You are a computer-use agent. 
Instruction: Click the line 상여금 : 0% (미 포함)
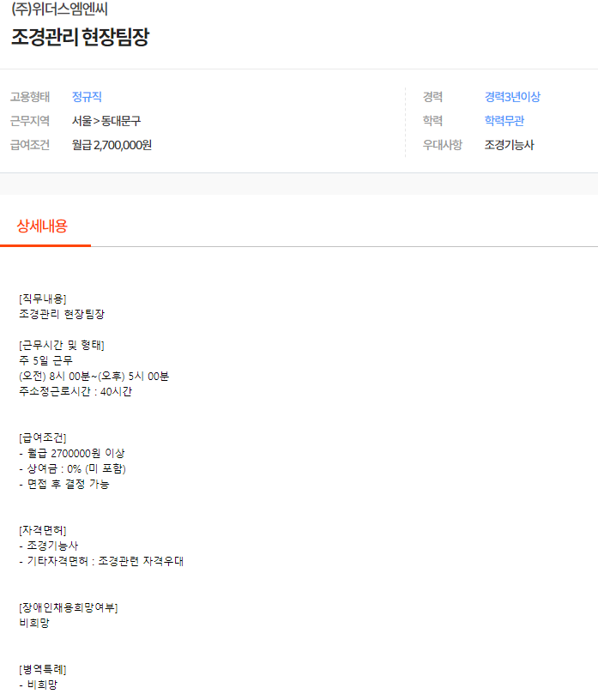click(x=72, y=468)
